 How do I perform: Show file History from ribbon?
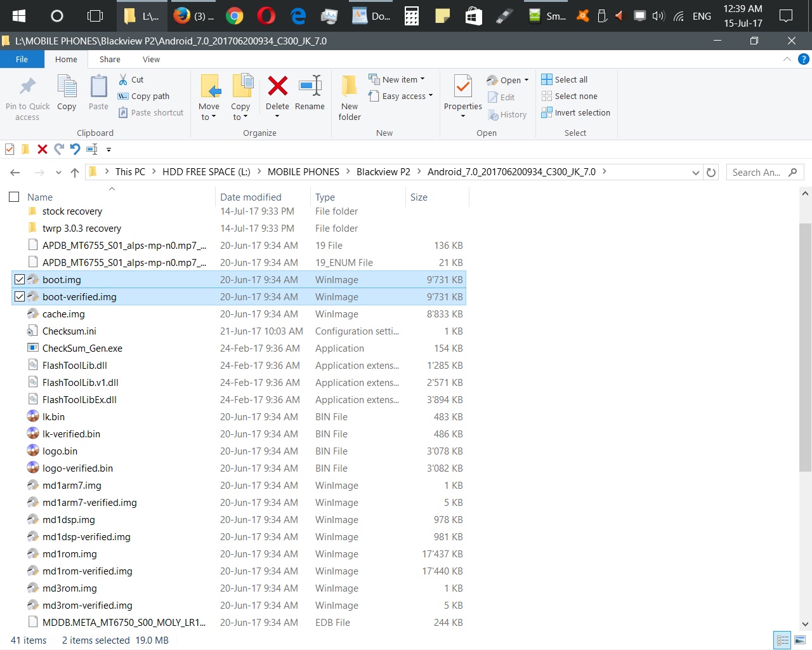coord(507,114)
